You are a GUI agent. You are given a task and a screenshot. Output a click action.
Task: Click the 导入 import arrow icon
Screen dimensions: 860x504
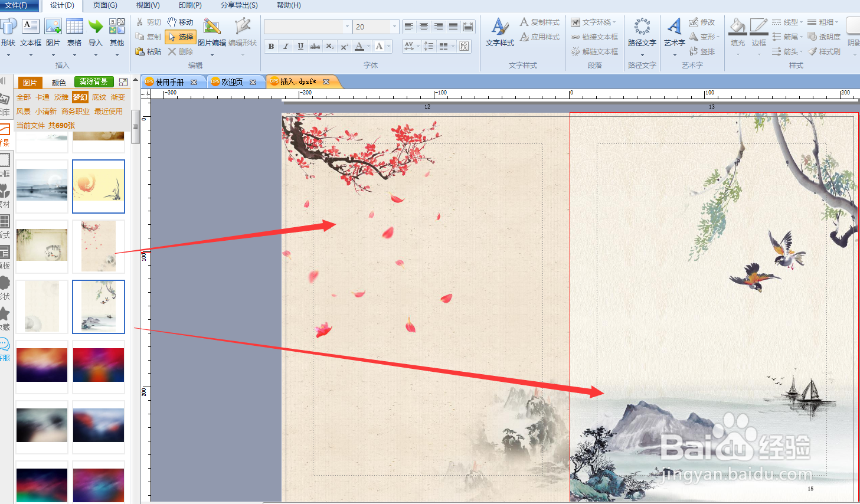(x=96, y=27)
